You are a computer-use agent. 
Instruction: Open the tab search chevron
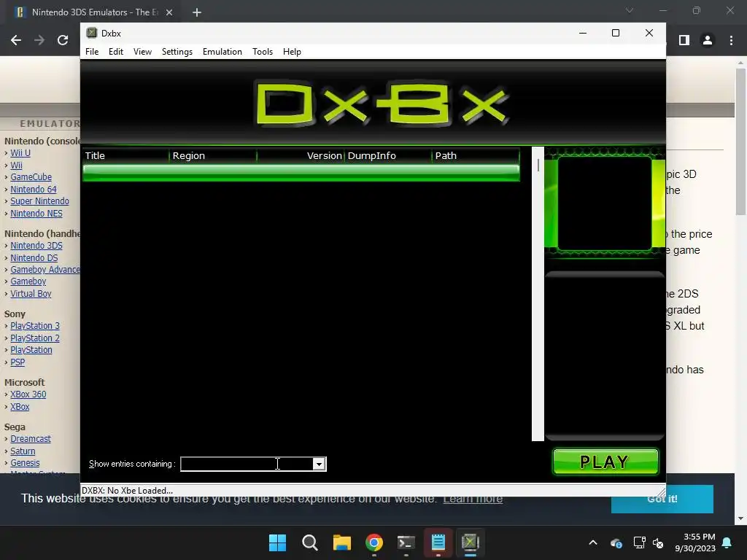(630, 10)
